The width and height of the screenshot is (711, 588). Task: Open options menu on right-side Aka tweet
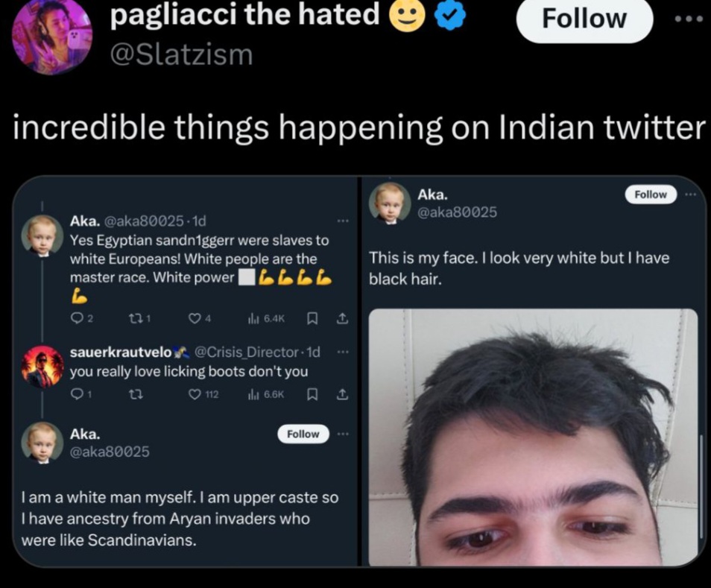click(690, 194)
